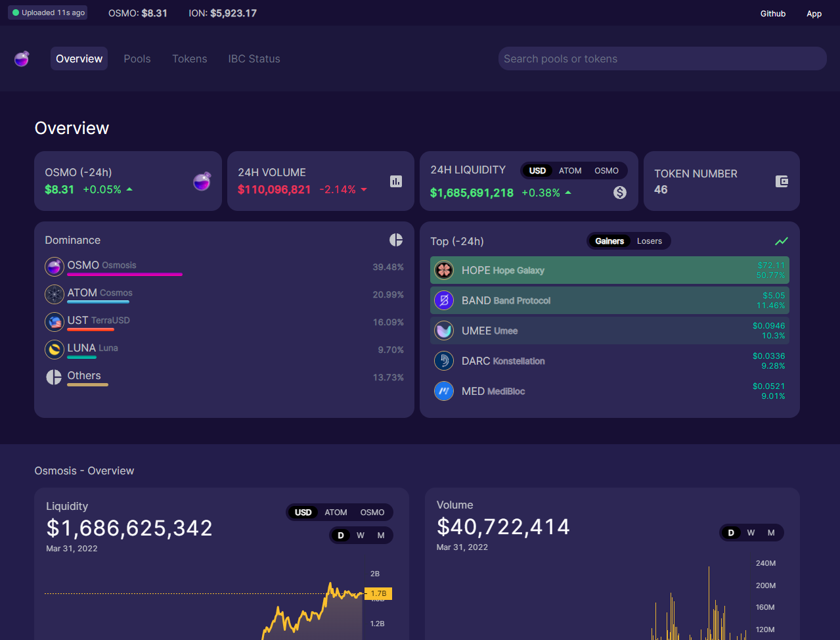Click the wallet icon in the Token Number card
This screenshot has height=640, width=840.
click(x=782, y=181)
